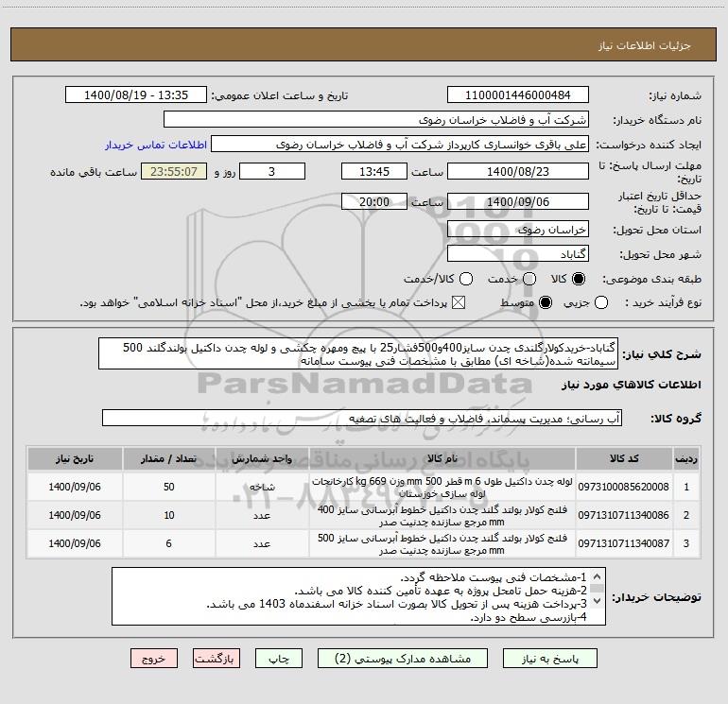Click quantity 6 in row 3
This screenshot has width=728, height=704.
click(x=168, y=543)
